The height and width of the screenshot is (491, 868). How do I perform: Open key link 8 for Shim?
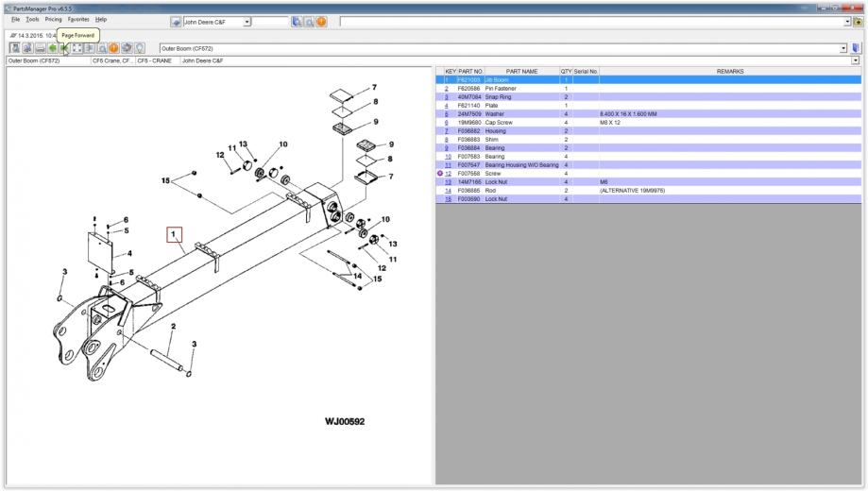446,140
